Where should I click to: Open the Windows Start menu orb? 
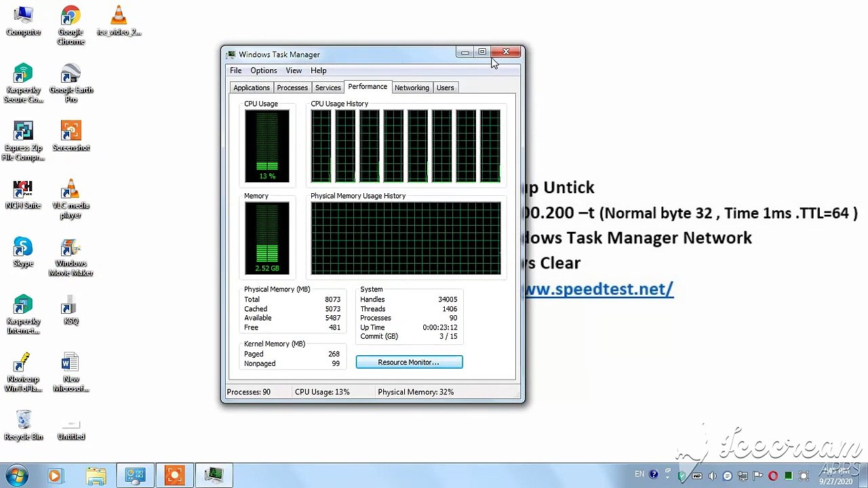pyautogui.click(x=16, y=475)
